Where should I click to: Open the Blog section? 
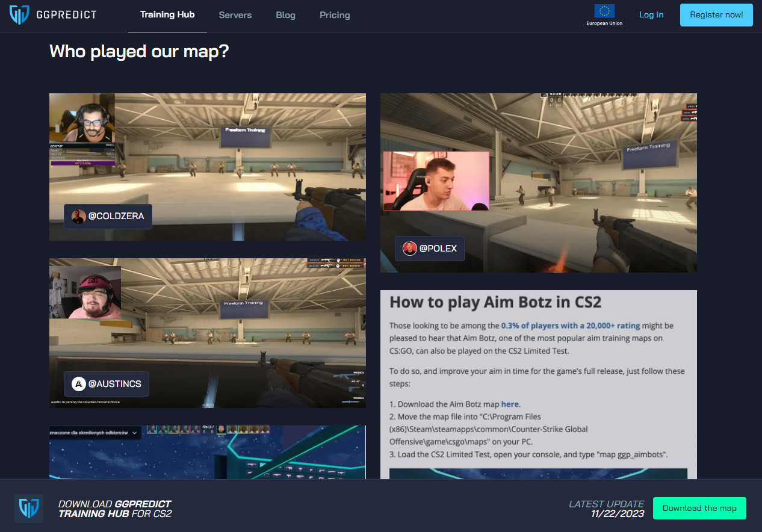point(285,15)
